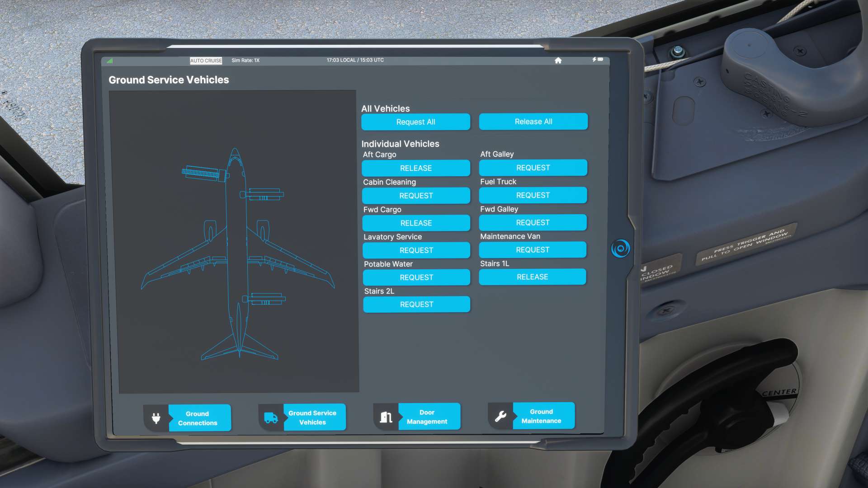Click Release All vehicles button
The width and height of the screenshot is (868, 488).
click(533, 121)
